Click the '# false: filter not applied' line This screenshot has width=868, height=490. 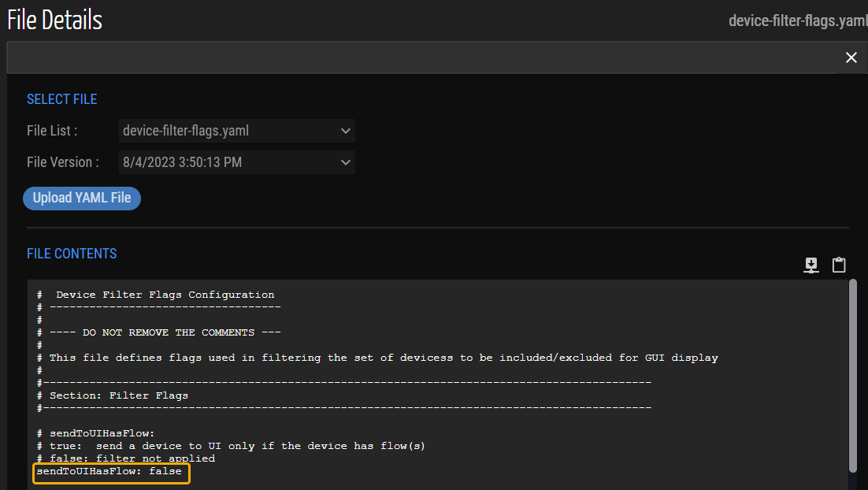[x=126, y=459]
